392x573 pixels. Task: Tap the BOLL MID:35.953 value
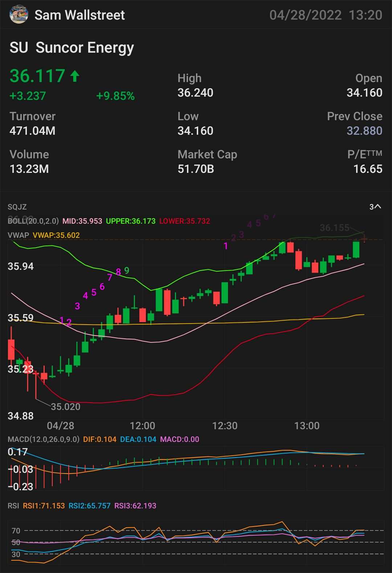[x=82, y=221]
